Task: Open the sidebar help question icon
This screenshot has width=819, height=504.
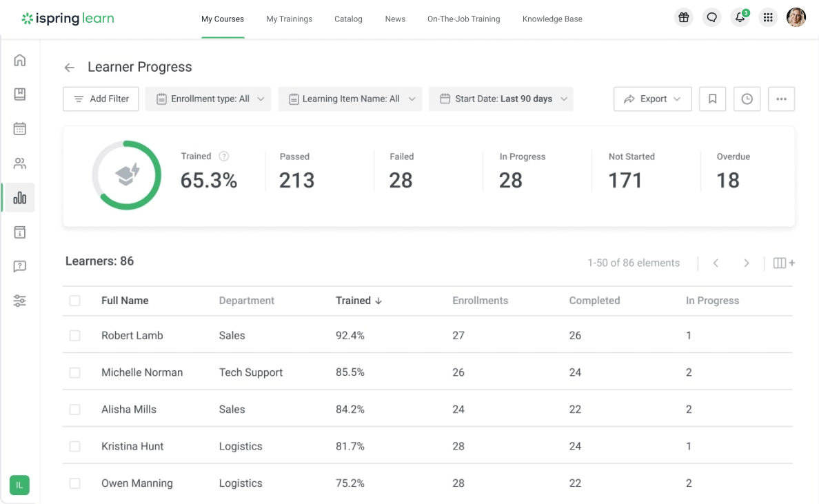Action: pos(20,266)
